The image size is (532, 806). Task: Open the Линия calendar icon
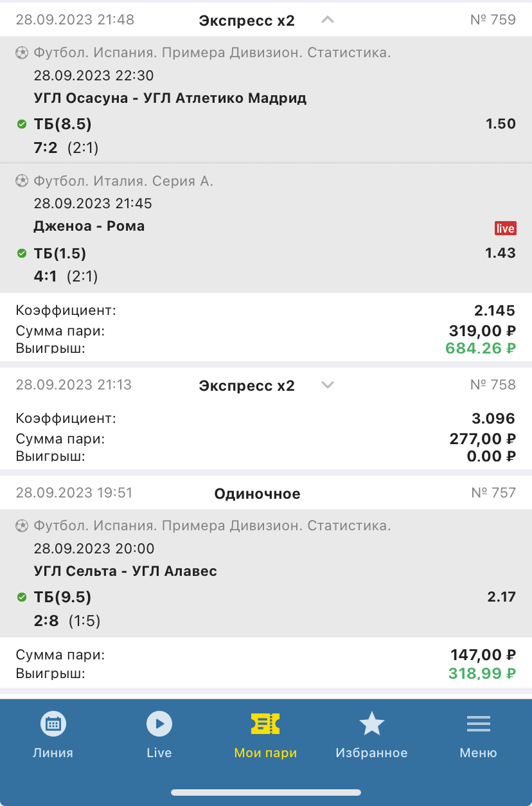(53, 724)
